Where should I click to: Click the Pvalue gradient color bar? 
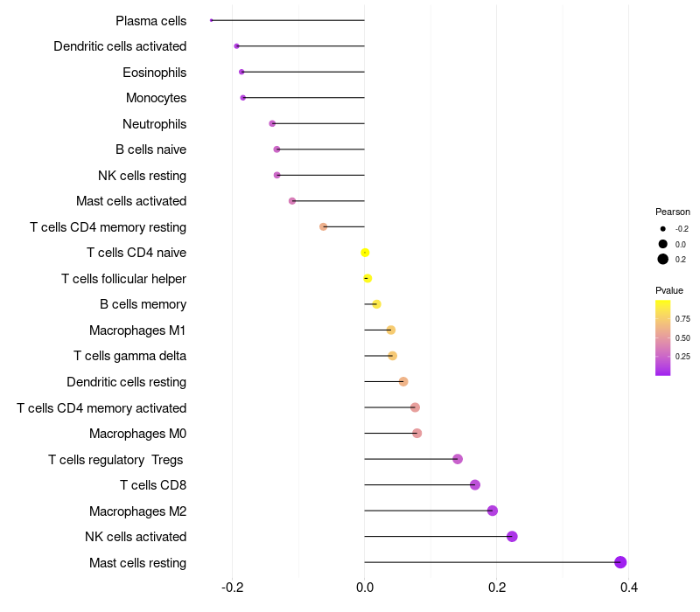tap(663, 337)
